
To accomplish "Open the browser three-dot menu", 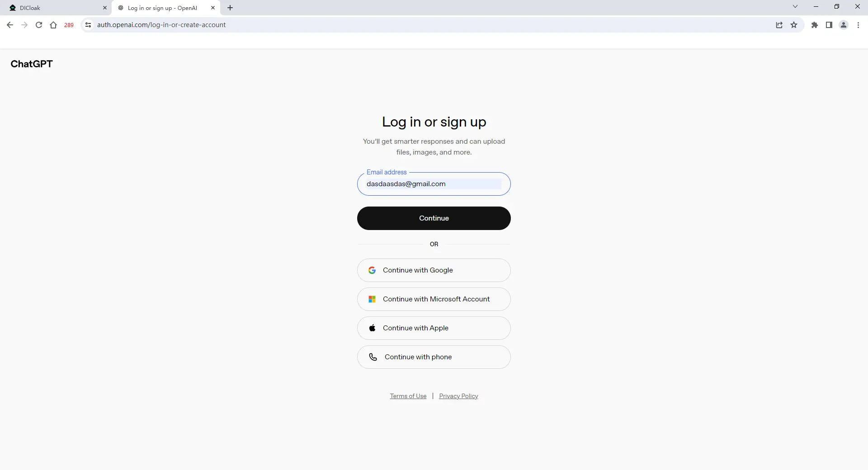I will coord(858,25).
